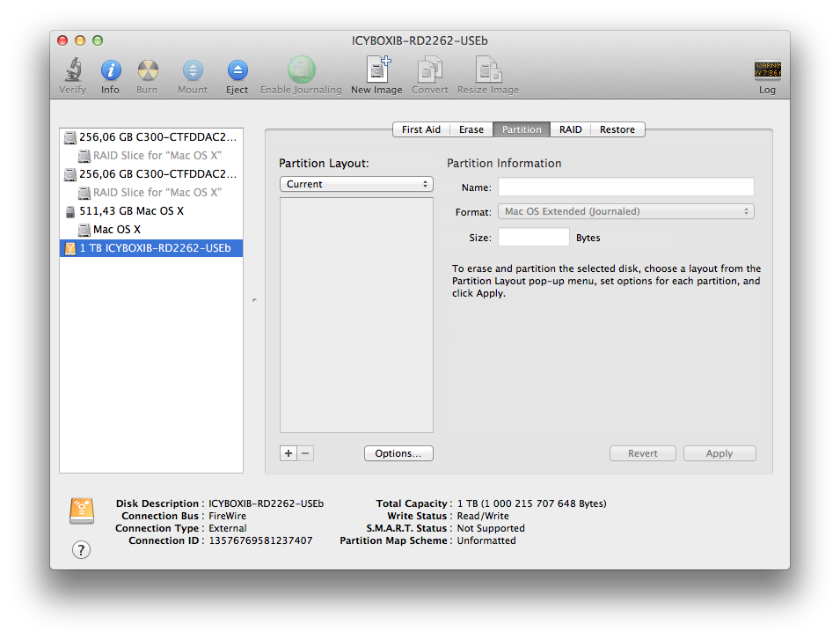
Task: Click the Total Capacity 1 TB value
Action: tap(531, 503)
